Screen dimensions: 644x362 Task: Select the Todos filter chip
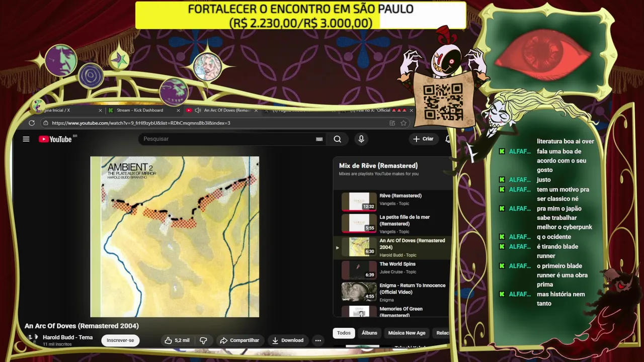tap(344, 333)
